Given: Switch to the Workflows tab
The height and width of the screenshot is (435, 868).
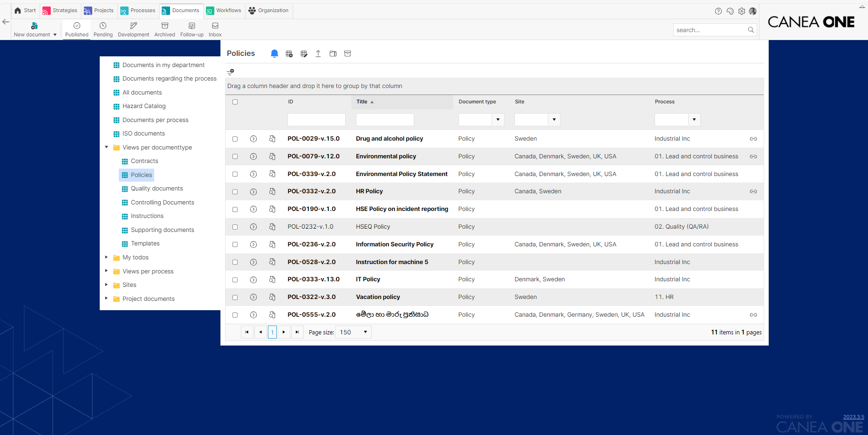Looking at the screenshot, I should click(224, 10).
